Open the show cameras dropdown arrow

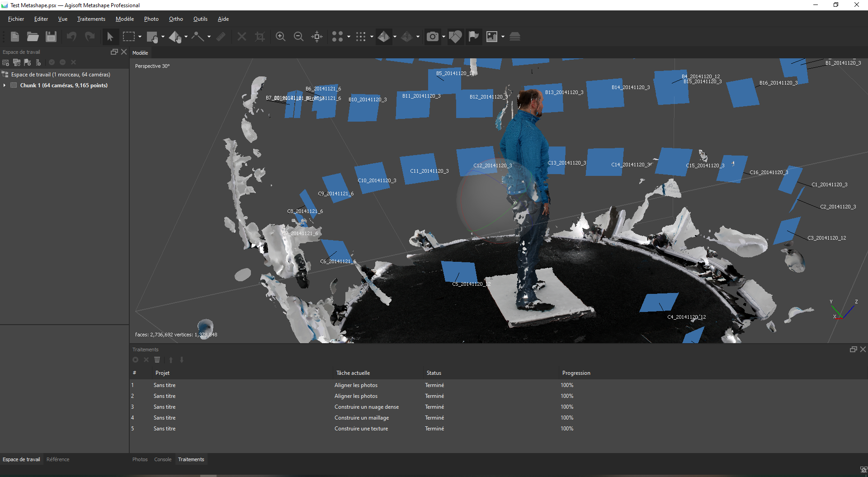(x=443, y=37)
